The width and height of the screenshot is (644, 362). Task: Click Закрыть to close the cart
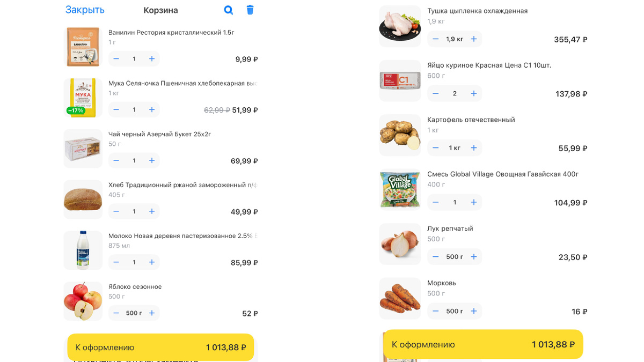point(84,10)
